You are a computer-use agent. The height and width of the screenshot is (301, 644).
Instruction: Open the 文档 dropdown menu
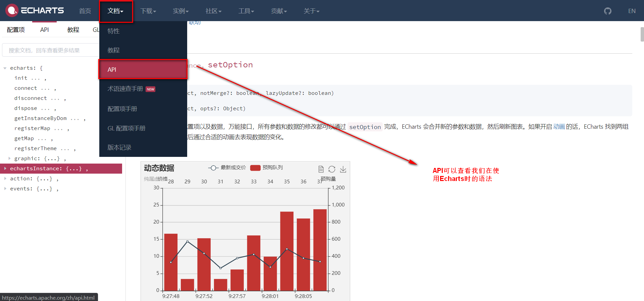(x=115, y=11)
